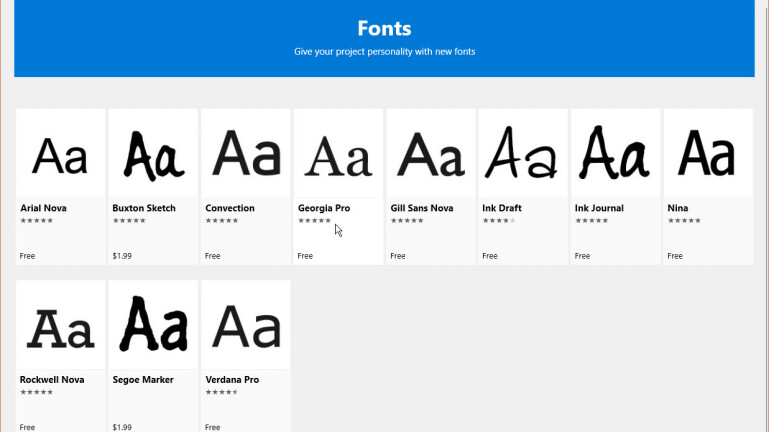The width and height of the screenshot is (769, 432).
Task: Click the $1.99 price under Segoe Marker
Action: coord(122,428)
